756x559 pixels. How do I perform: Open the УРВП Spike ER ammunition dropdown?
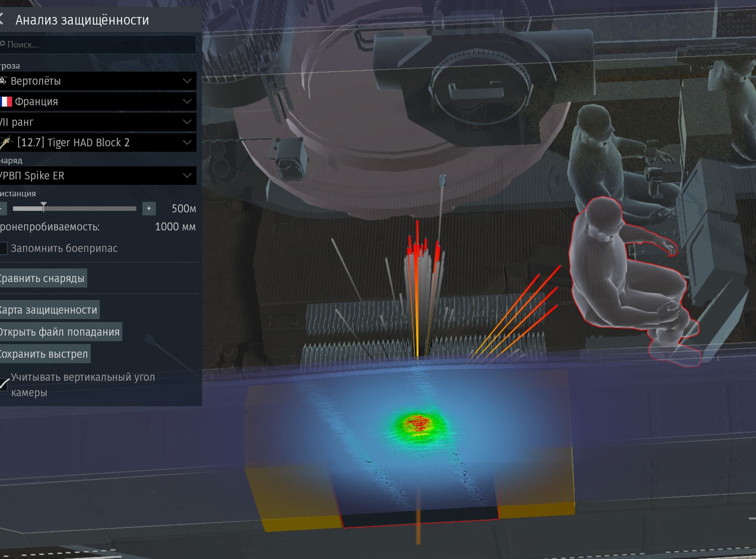coord(98,176)
